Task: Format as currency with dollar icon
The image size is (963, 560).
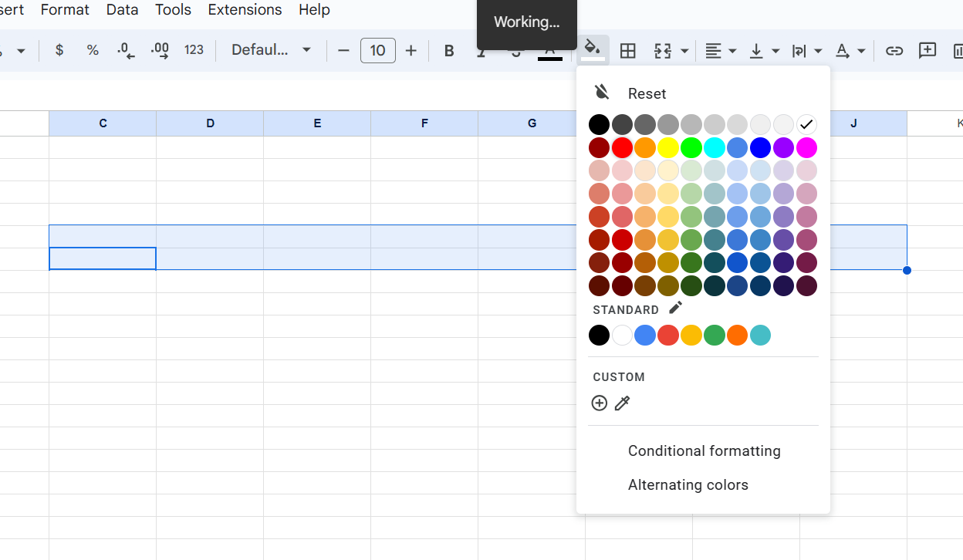Action: click(59, 50)
